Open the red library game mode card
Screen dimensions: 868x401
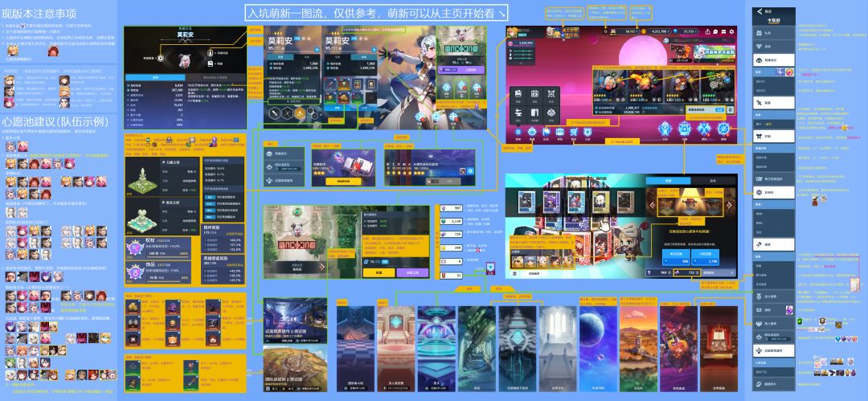pos(719,349)
